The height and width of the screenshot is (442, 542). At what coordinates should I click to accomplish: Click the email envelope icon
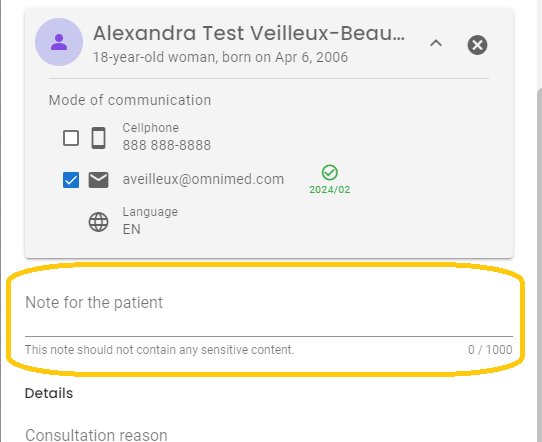99,180
